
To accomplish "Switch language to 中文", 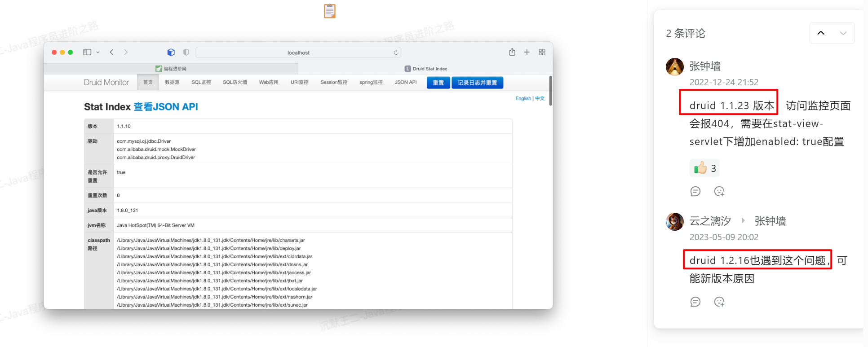I will [540, 98].
